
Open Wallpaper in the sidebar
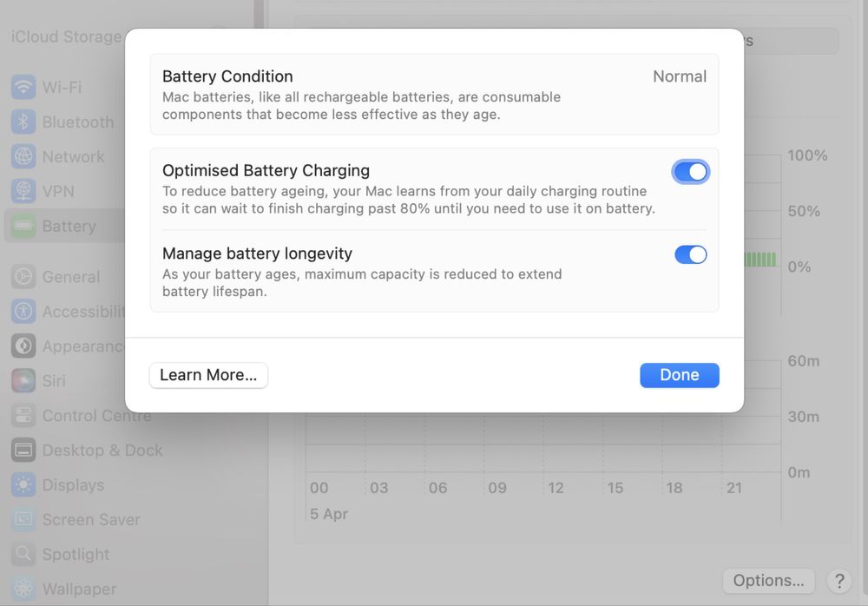(x=79, y=590)
